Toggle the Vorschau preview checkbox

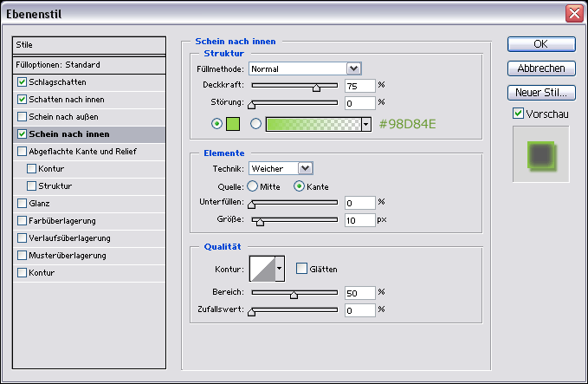[518, 113]
